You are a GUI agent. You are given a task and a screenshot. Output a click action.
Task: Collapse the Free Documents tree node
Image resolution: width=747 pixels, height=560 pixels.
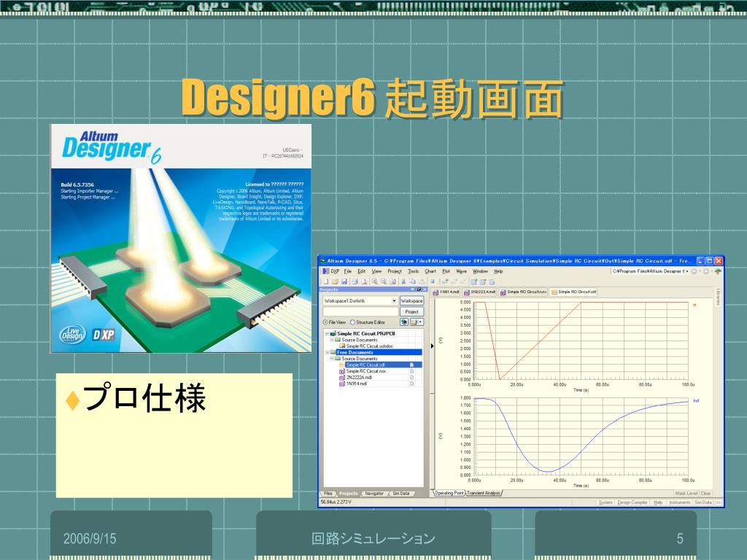tap(327, 352)
